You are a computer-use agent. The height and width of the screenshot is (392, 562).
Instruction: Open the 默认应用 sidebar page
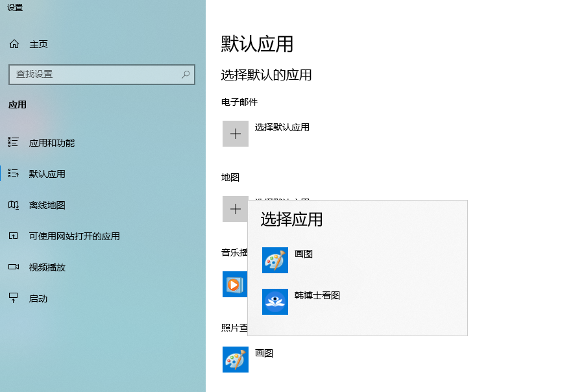click(x=47, y=174)
